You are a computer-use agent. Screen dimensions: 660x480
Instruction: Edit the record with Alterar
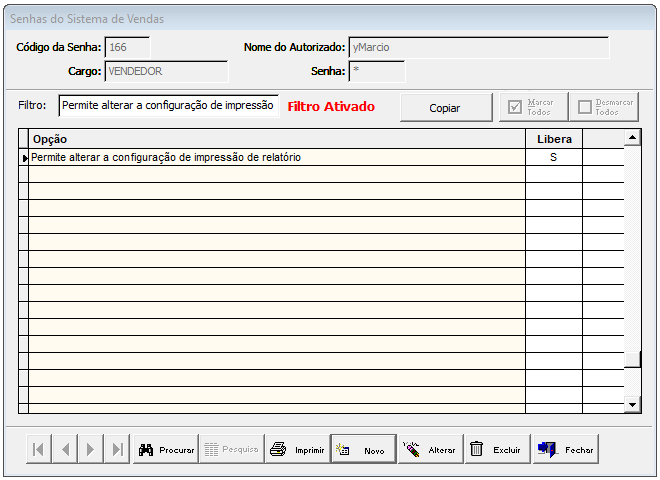point(429,450)
